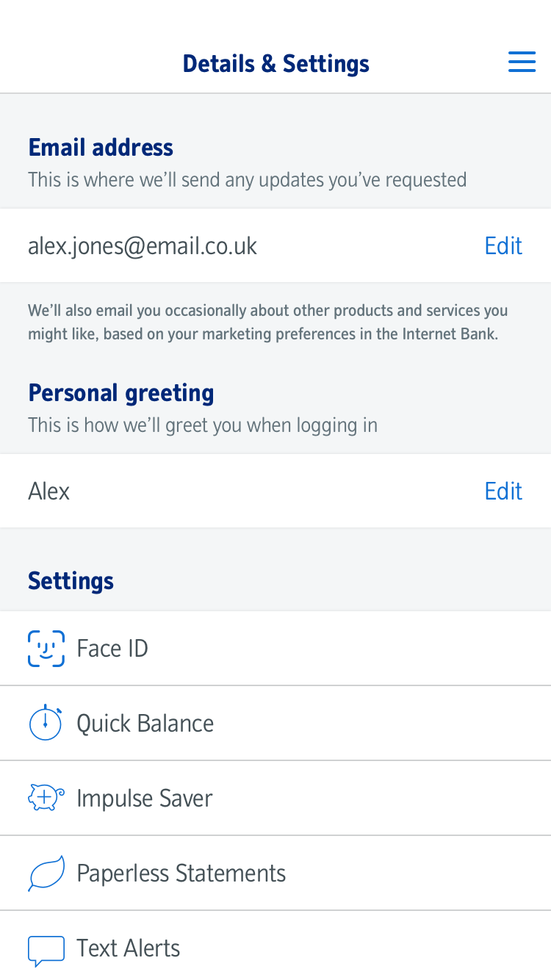The height and width of the screenshot is (980, 551).
Task: Click the Details & Settings title
Action: click(x=275, y=64)
